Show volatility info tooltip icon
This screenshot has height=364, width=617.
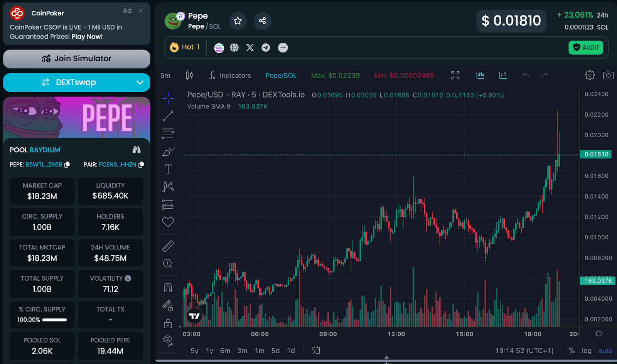click(128, 278)
